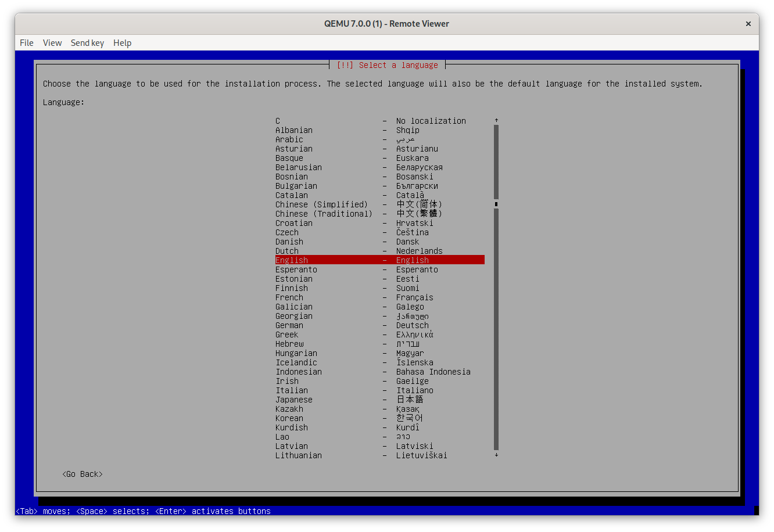
Task: Choose the C No localization entry
Action: click(379, 121)
